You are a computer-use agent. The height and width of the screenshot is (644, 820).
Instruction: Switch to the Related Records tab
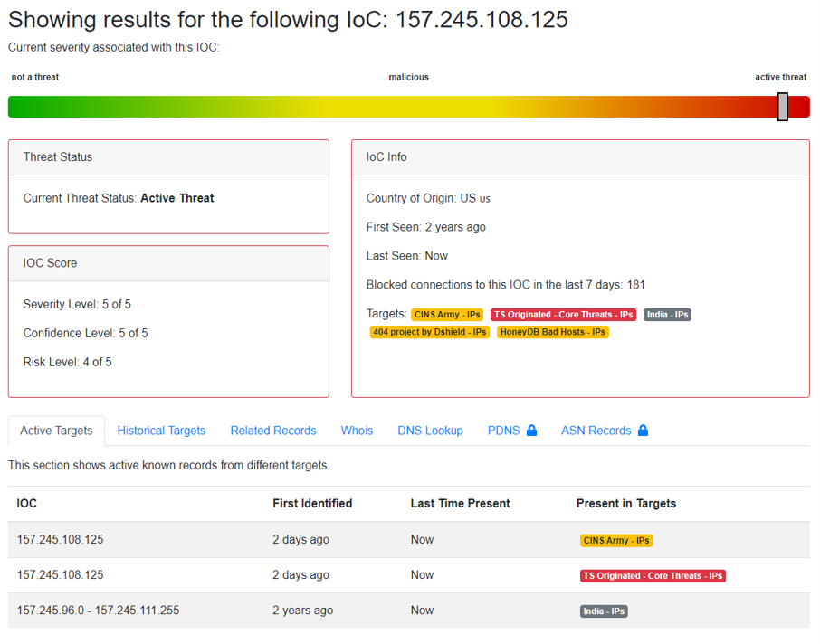pos(272,431)
